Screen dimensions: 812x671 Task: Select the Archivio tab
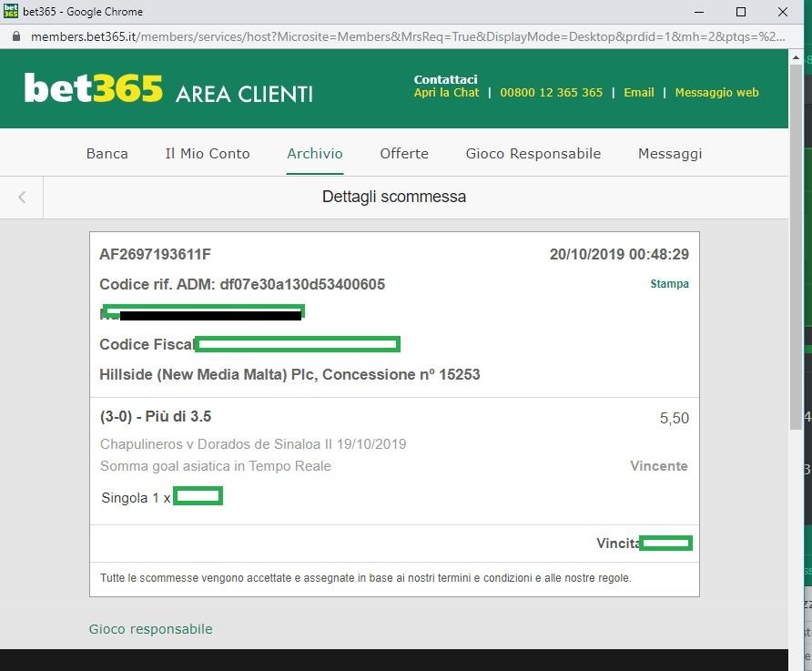tap(315, 153)
